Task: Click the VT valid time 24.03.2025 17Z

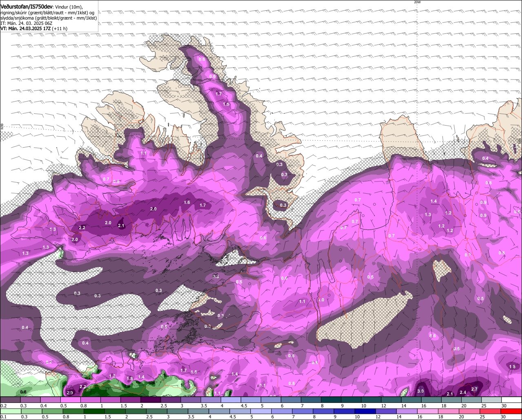Action: (25, 29)
